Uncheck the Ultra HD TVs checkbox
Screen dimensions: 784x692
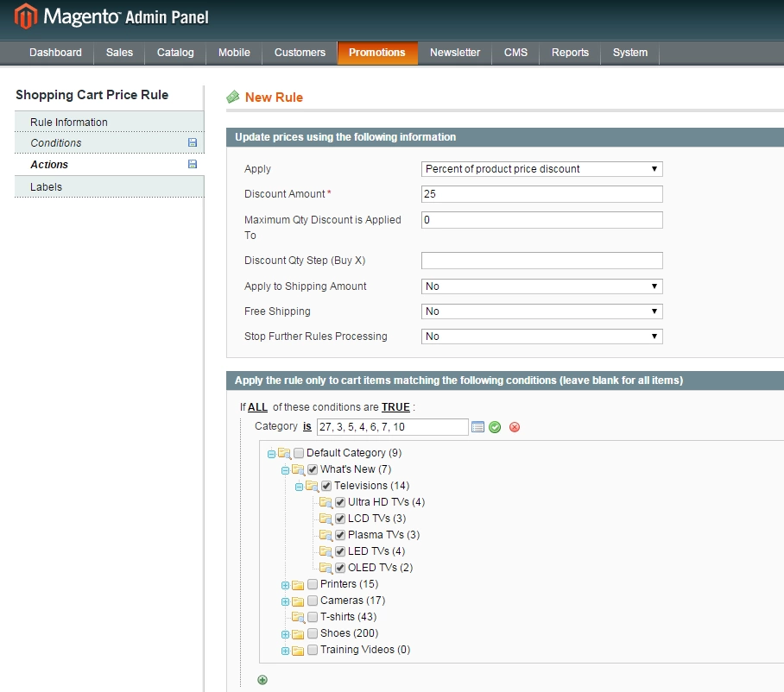click(x=340, y=502)
